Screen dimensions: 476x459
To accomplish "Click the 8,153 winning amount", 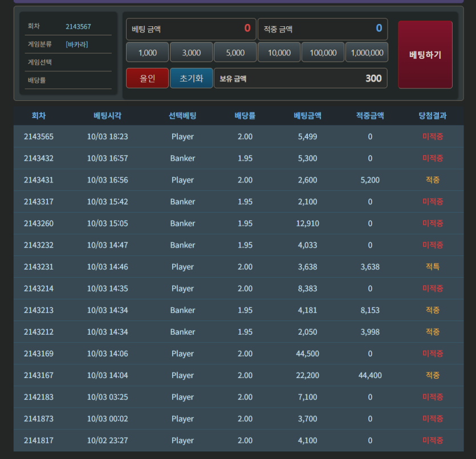I will point(370,310).
